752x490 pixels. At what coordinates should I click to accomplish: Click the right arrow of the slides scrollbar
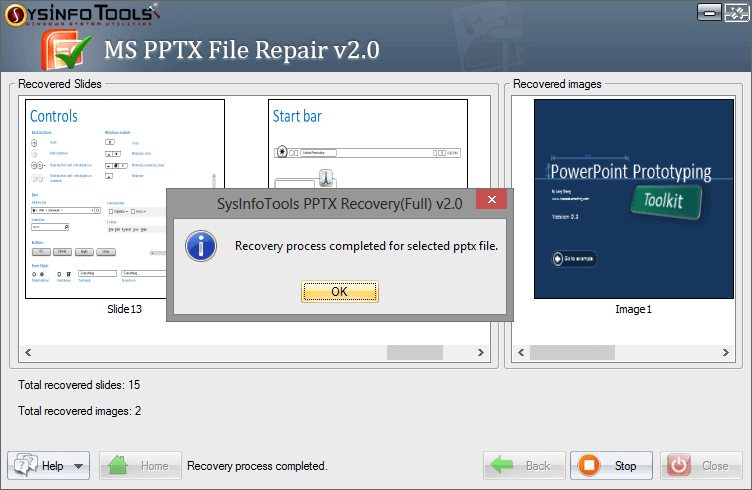[x=481, y=352]
